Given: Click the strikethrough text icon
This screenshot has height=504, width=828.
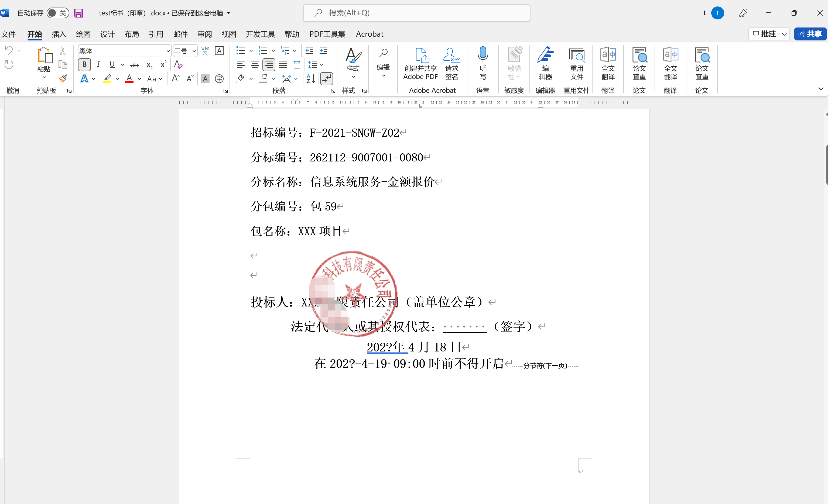Looking at the screenshot, I should click(x=134, y=64).
